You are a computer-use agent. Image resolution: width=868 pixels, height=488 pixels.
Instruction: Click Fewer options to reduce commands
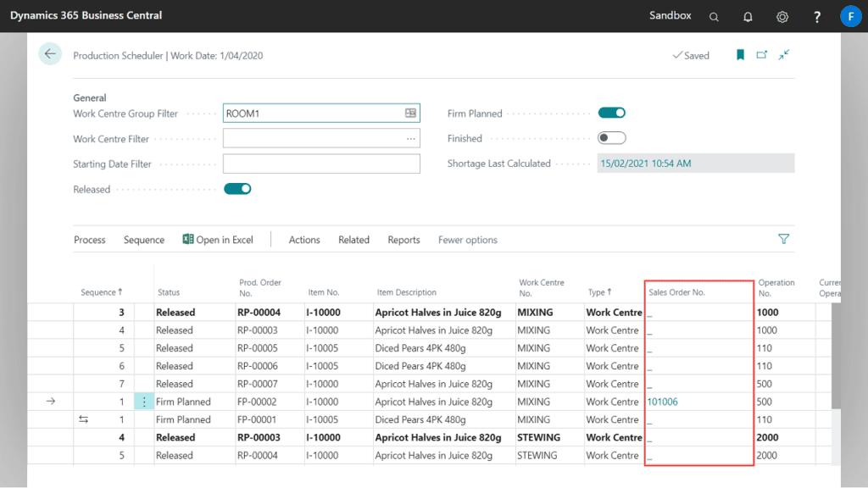[x=467, y=240]
